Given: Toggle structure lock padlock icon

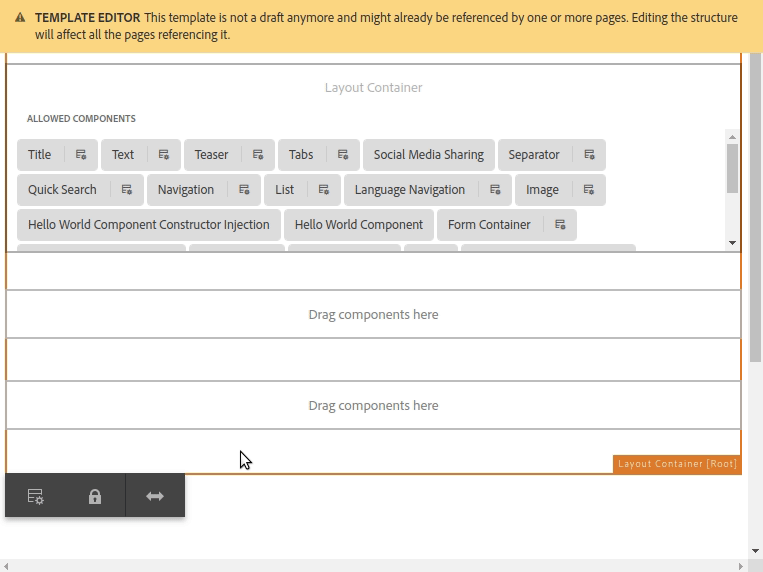Looking at the screenshot, I should (x=95, y=496).
